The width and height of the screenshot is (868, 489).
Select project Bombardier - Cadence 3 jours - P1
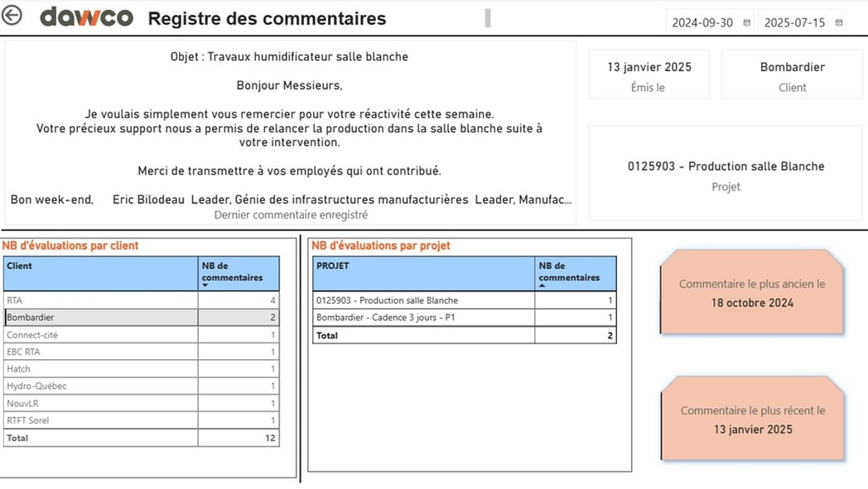point(465,318)
